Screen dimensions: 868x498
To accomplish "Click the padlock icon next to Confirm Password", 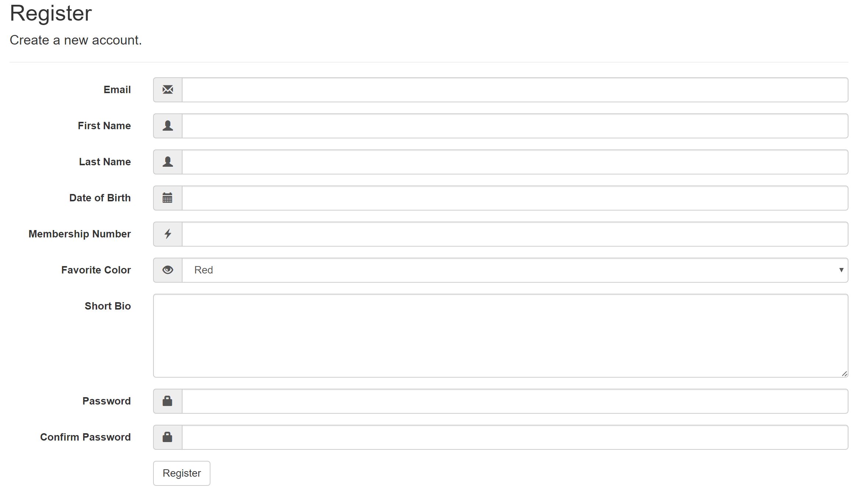I will click(x=167, y=437).
